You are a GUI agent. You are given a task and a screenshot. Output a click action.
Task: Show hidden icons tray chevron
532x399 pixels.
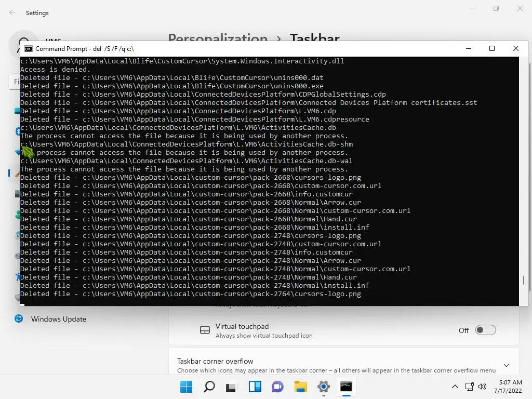455,387
